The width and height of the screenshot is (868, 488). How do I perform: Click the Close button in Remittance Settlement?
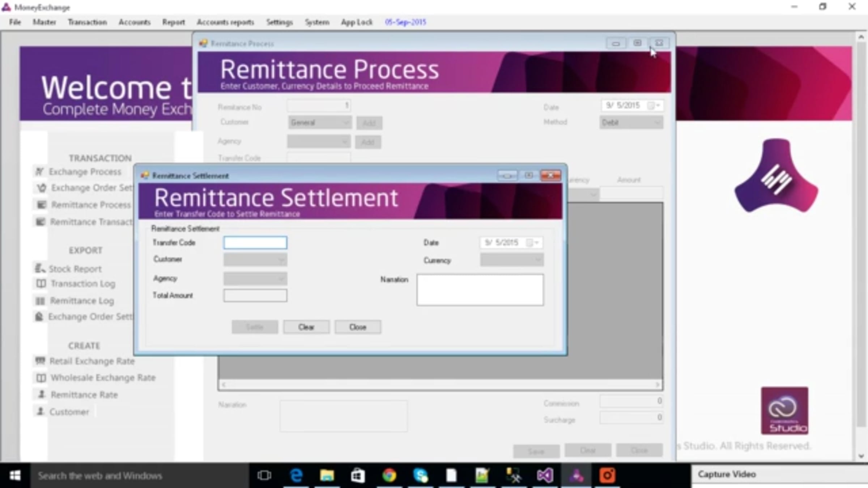coord(357,327)
